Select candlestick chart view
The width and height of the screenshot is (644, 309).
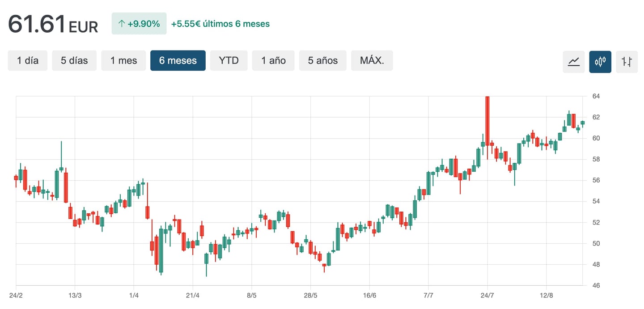600,61
